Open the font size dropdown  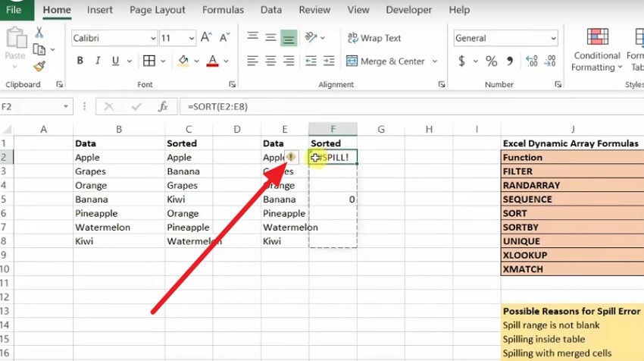coord(192,38)
